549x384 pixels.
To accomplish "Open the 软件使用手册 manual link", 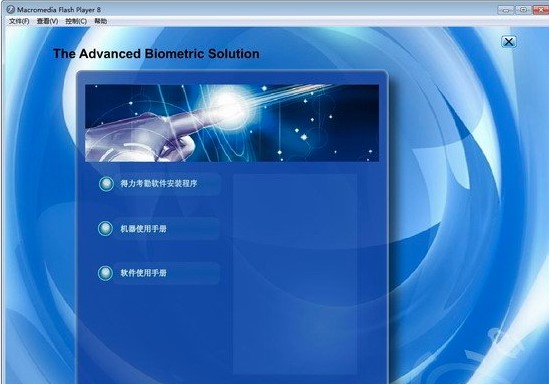I will [144, 273].
